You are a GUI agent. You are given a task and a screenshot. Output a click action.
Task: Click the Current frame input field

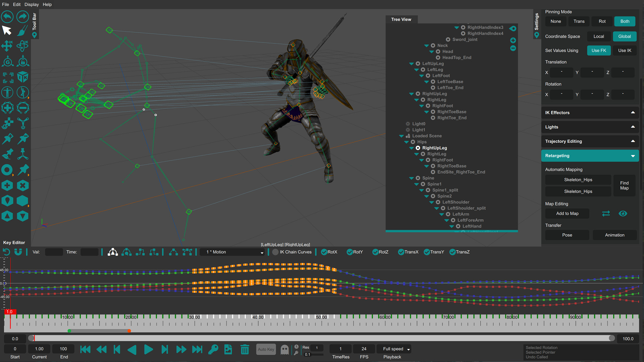pos(39,349)
